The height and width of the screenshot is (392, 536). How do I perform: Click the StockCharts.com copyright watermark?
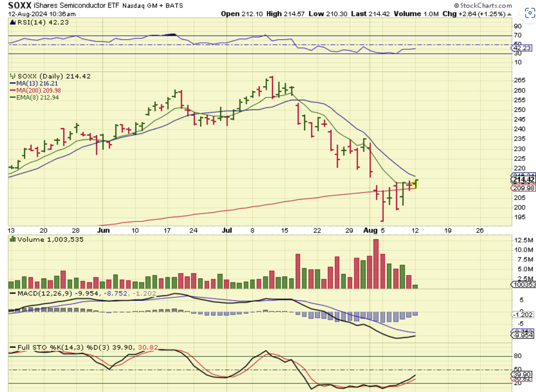(483, 5)
